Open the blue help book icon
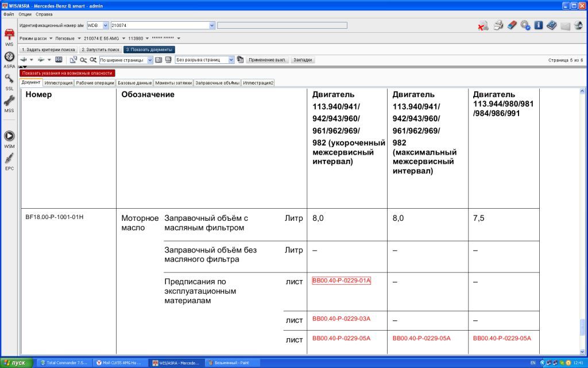 pyautogui.click(x=551, y=25)
